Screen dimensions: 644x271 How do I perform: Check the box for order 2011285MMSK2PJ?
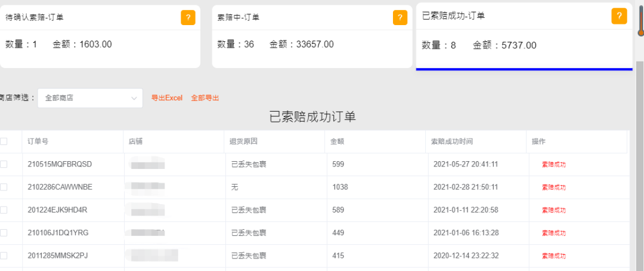pyautogui.click(x=4, y=255)
